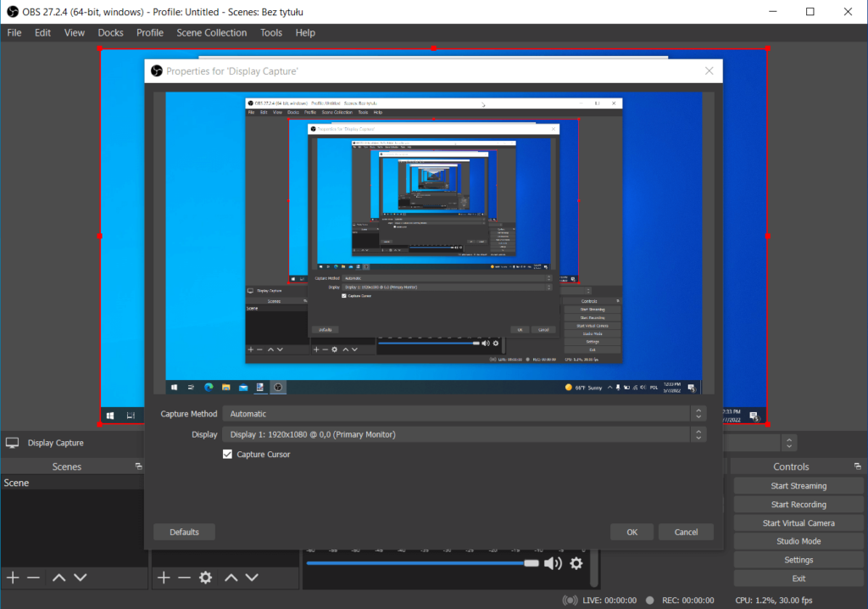Image resolution: width=868 pixels, height=609 pixels.
Task: Click the audio mixer vertical scrollbar
Action: point(594,568)
